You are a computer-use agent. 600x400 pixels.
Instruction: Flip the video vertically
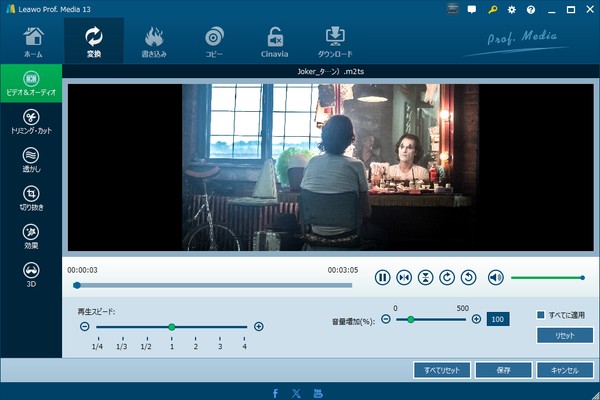click(x=425, y=278)
